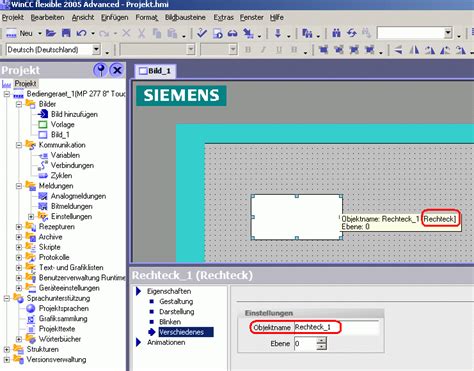Image resolution: width=474 pixels, height=371 pixels.
Task: Expand the Einstellungen node under Meldungen
Action: [x=31, y=217]
